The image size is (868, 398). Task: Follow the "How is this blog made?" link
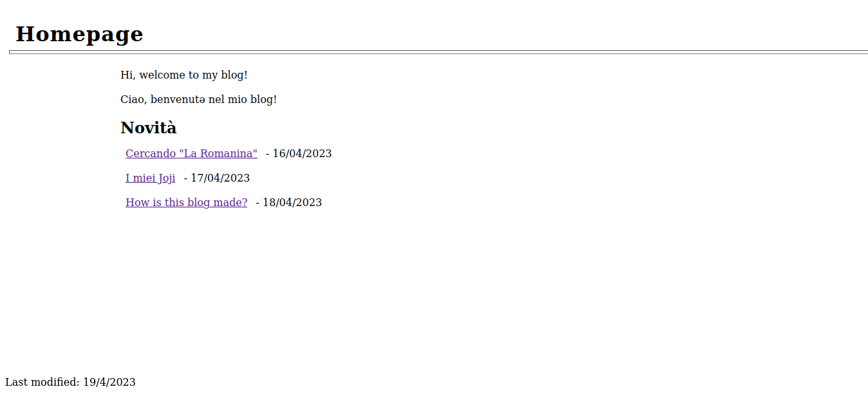tap(186, 202)
